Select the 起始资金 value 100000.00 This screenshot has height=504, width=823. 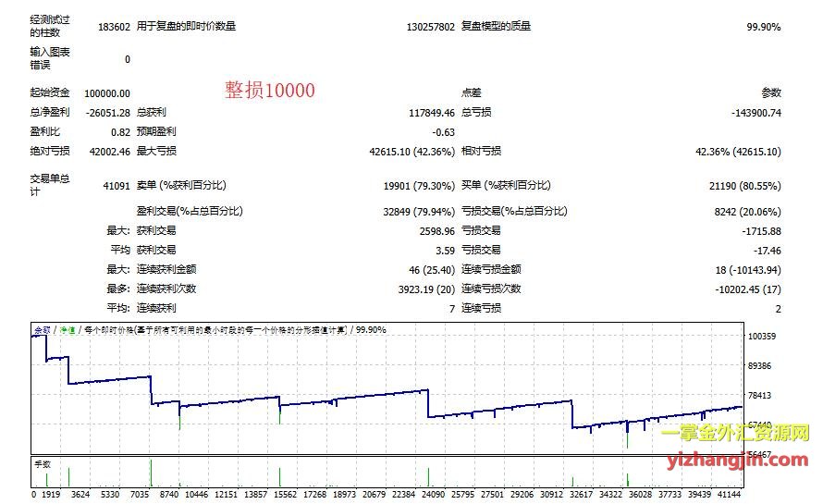click(107, 92)
